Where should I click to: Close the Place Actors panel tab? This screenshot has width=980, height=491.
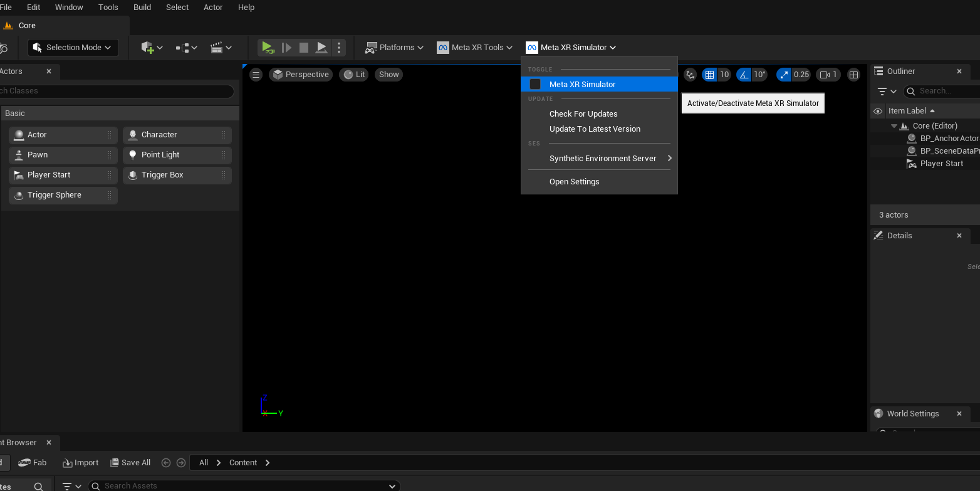pyautogui.click(x=49, y=71)
